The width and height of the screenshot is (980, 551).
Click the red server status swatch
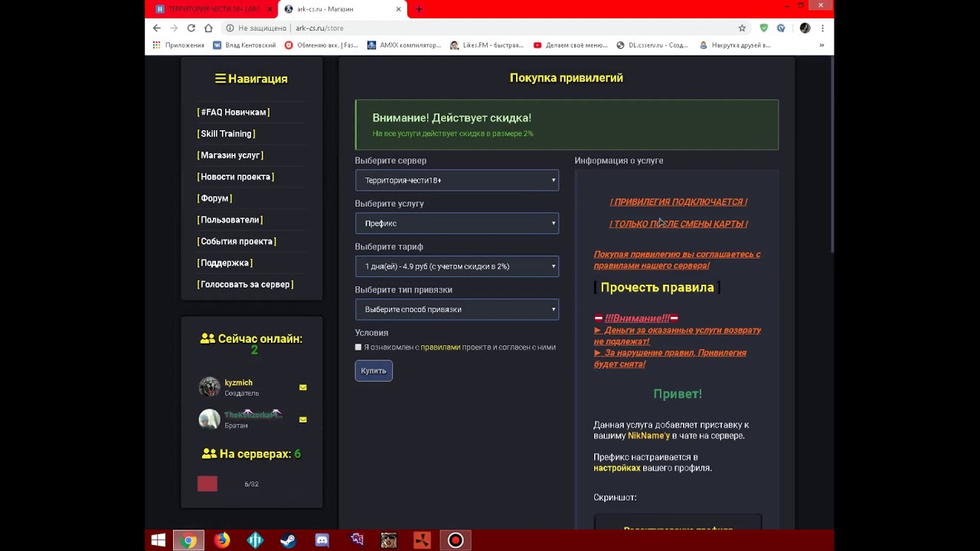[x=207, y=484]
